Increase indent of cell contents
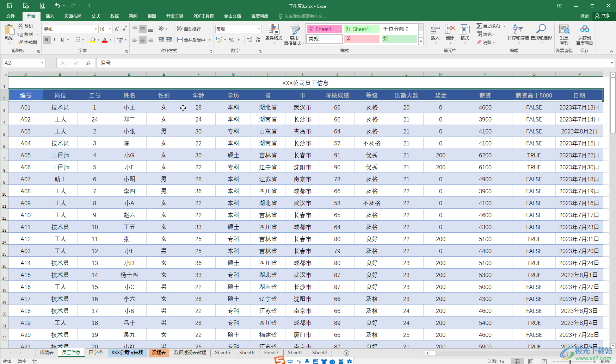 (x=169, y=40)
